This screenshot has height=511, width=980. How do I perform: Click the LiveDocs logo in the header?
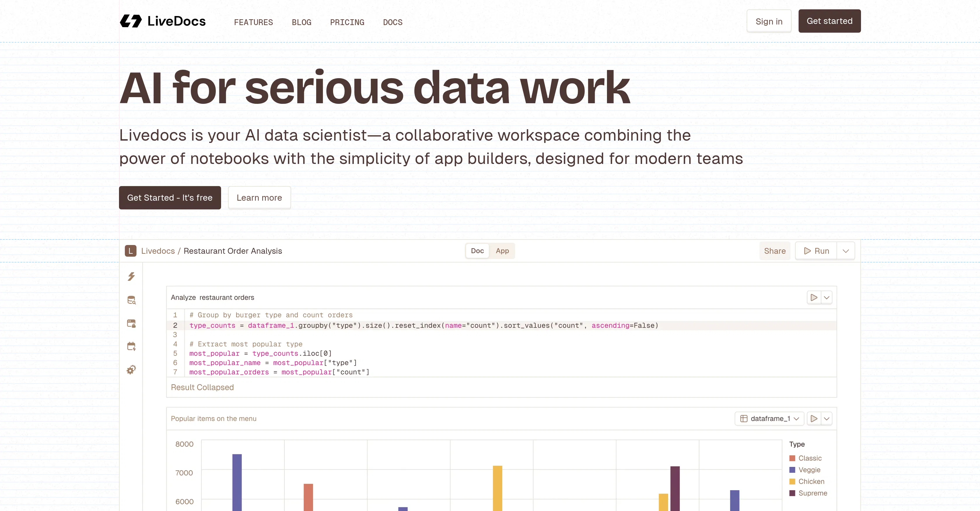pos(163,21)
